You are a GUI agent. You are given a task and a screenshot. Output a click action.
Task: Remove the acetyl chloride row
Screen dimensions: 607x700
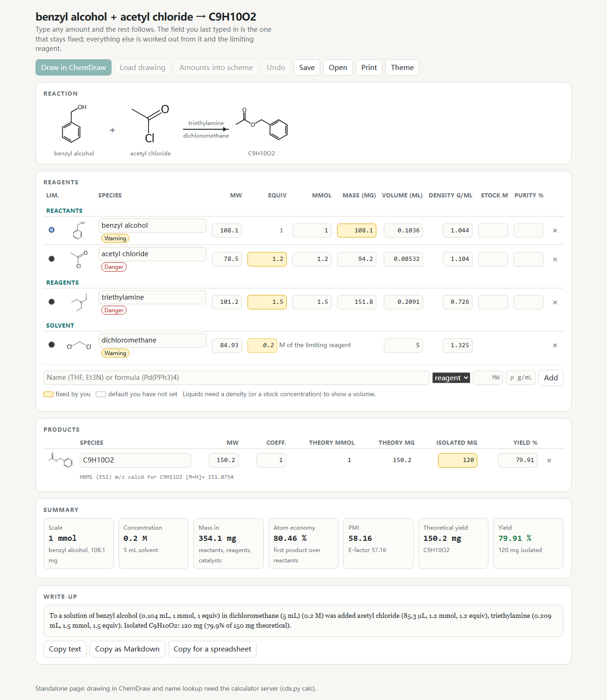pyautogui.click(x=555, y=259)
